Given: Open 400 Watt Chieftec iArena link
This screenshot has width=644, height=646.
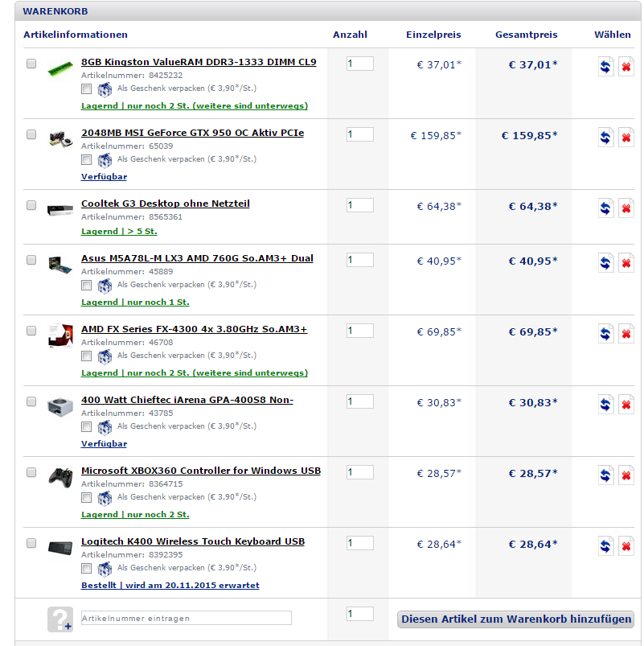Looking at the screenshot, I should coord(187,401).
